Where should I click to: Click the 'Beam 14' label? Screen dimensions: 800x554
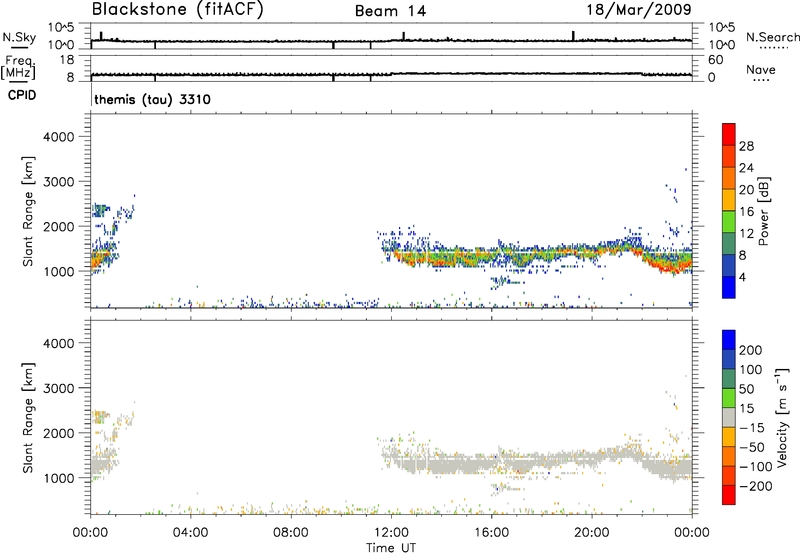(390, 11)
